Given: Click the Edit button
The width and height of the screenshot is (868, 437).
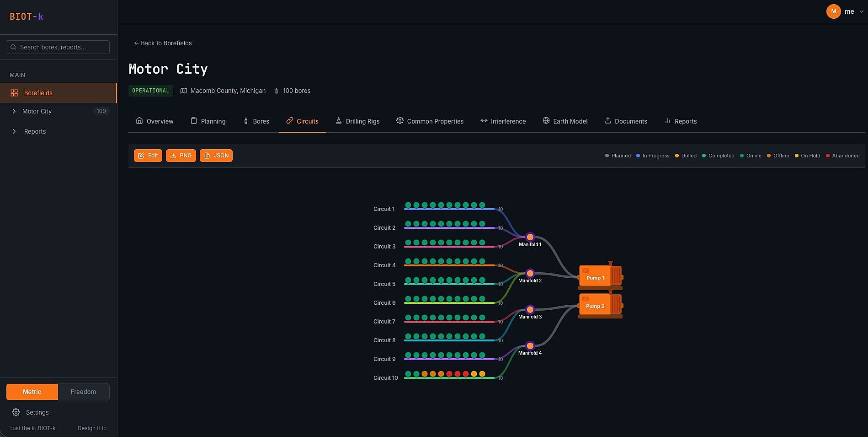Looking at the screenshot, I should 148,156.
